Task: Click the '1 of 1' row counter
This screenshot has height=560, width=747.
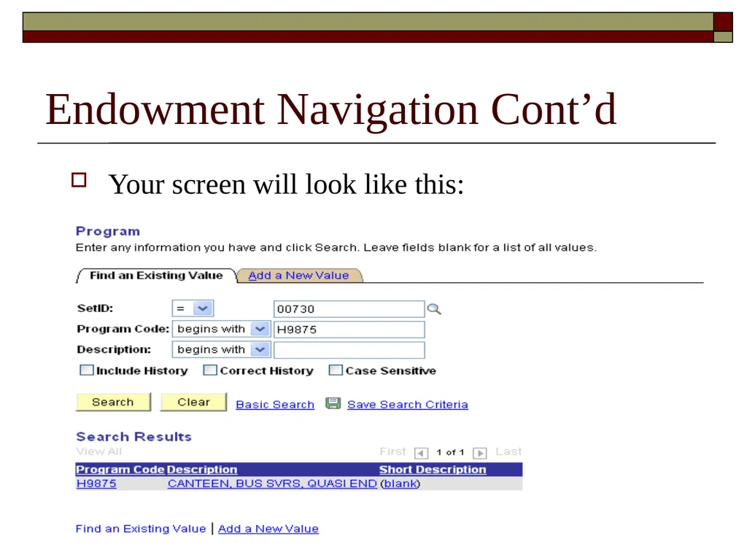Action: coord(450,452)
